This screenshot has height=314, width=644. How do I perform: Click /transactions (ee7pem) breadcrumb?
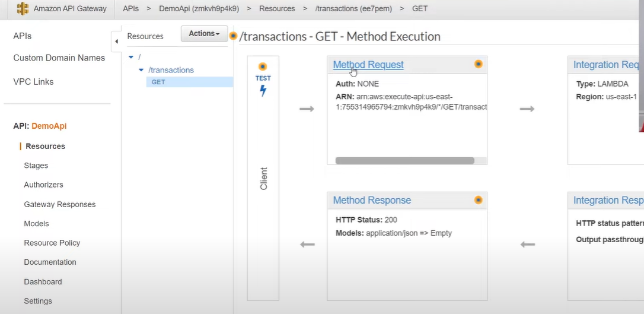pos(354,9)
